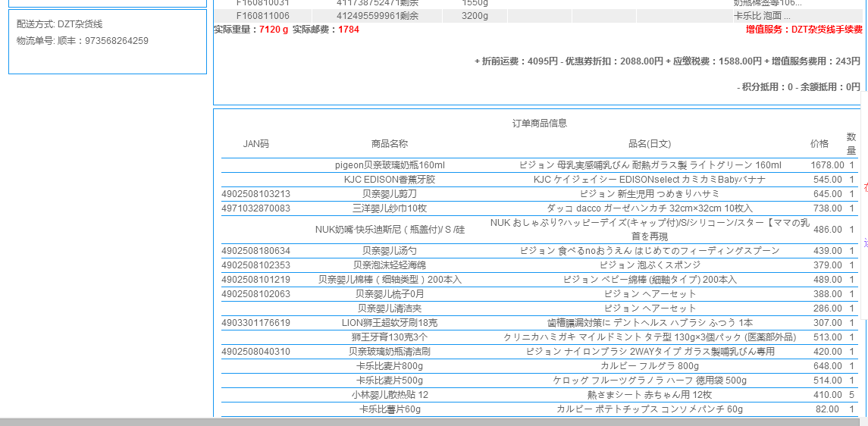This screenshot has height=426, width=868.
Task: Click product pigeon贝亲玻璃奶瓶160ml
Action: 390,165
